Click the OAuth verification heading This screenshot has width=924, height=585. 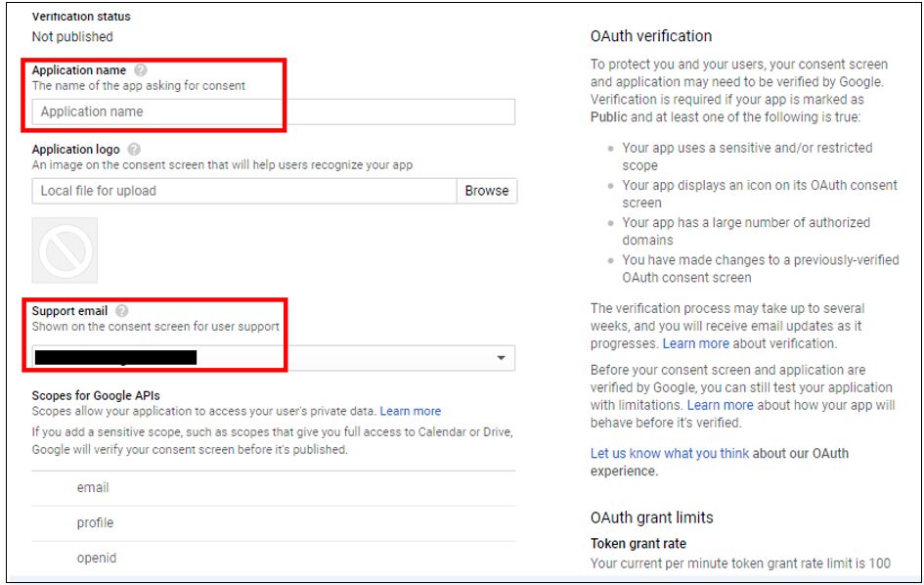point(650,36)
